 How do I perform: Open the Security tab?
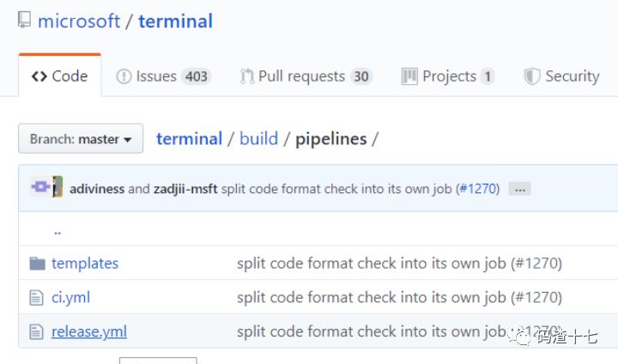(x=561, y=76)
